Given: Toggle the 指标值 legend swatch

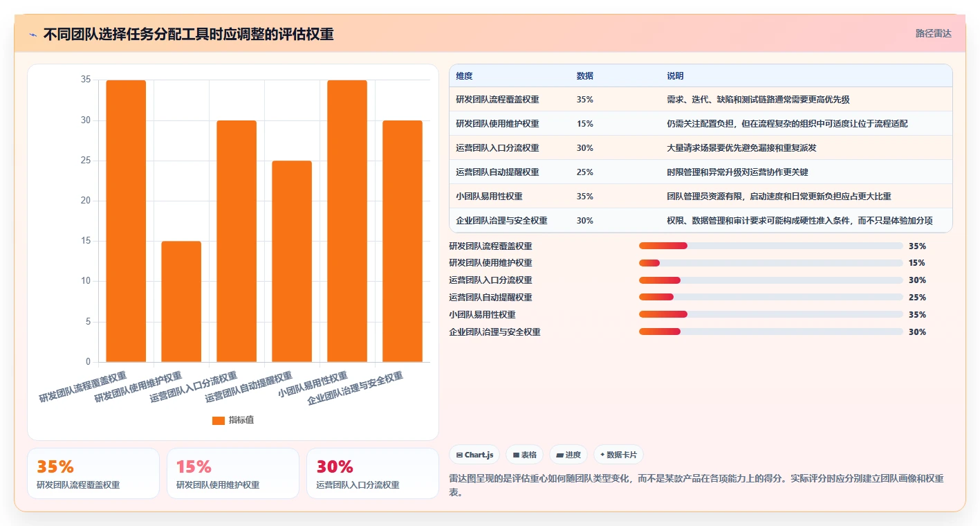Looking at the screenshot, I should (x=219, y=420).
